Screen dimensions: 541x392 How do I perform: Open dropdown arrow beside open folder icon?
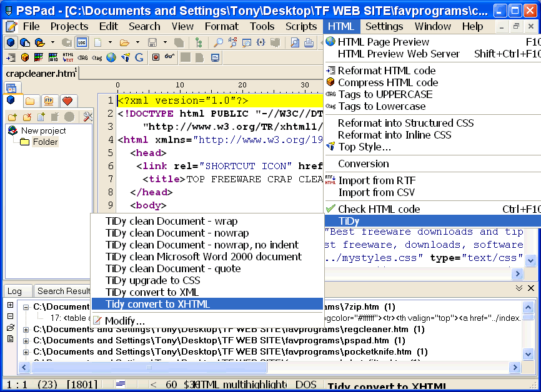tap(137, 42)
